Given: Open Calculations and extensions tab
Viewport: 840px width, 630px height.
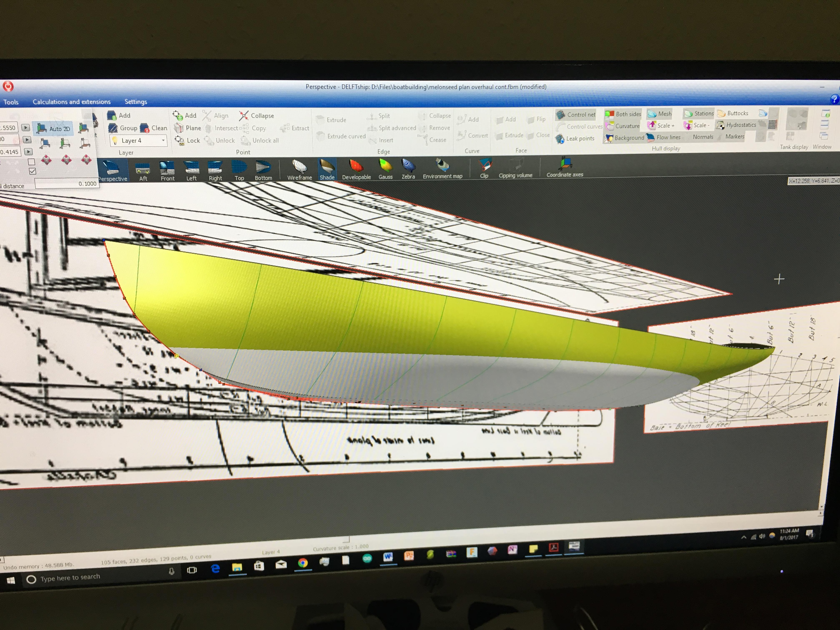Looking at the screenshot, I should point(71,102).
